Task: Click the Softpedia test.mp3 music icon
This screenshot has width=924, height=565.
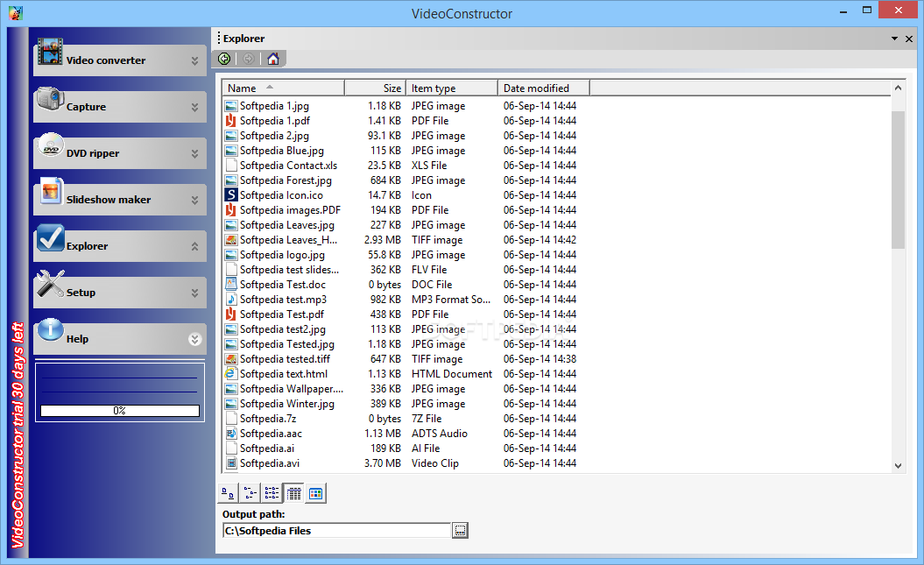Action: 231,300
